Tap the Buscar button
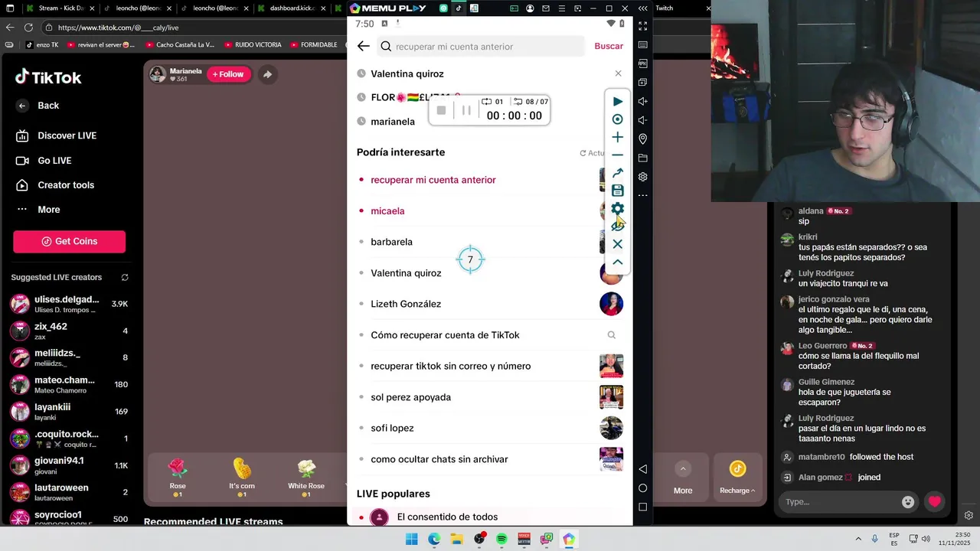Viewport: 980px width, 551px height. 609,46
